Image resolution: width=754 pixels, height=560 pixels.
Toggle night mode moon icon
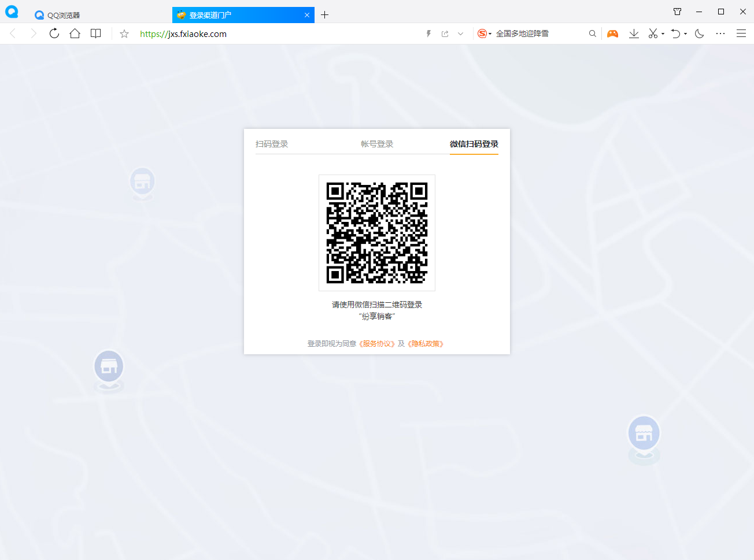click(700, 34)
